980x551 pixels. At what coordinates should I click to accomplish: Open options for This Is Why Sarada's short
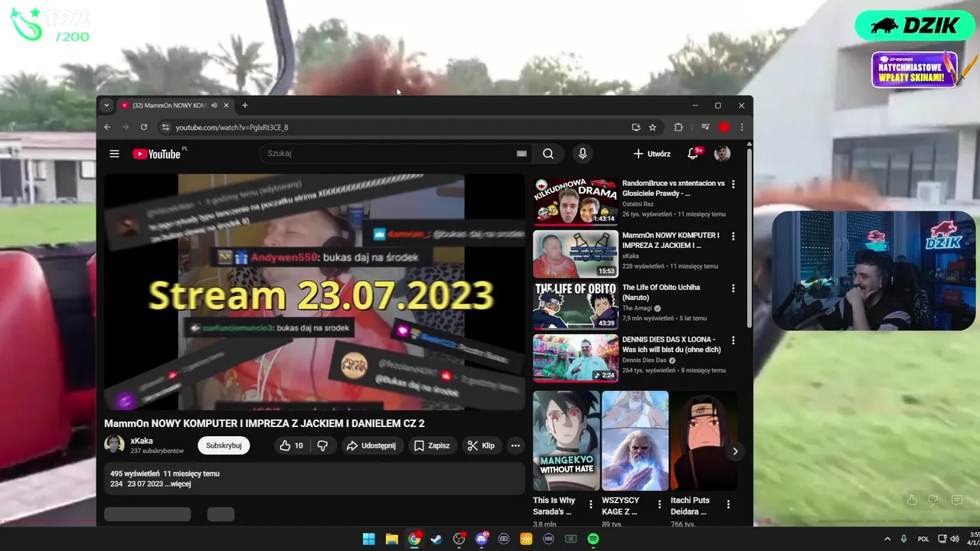click(x=590, y=504)
